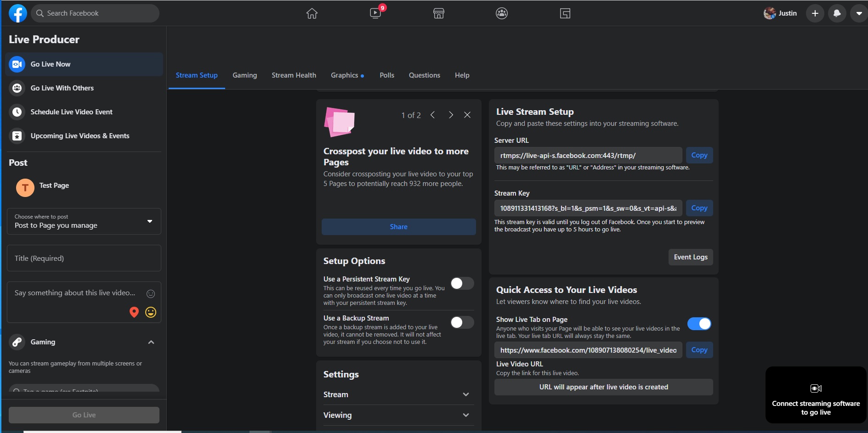Click the Schedule Live Video Event clock icon
Viewport: 868px width, 433px height.
click(17, 112)
